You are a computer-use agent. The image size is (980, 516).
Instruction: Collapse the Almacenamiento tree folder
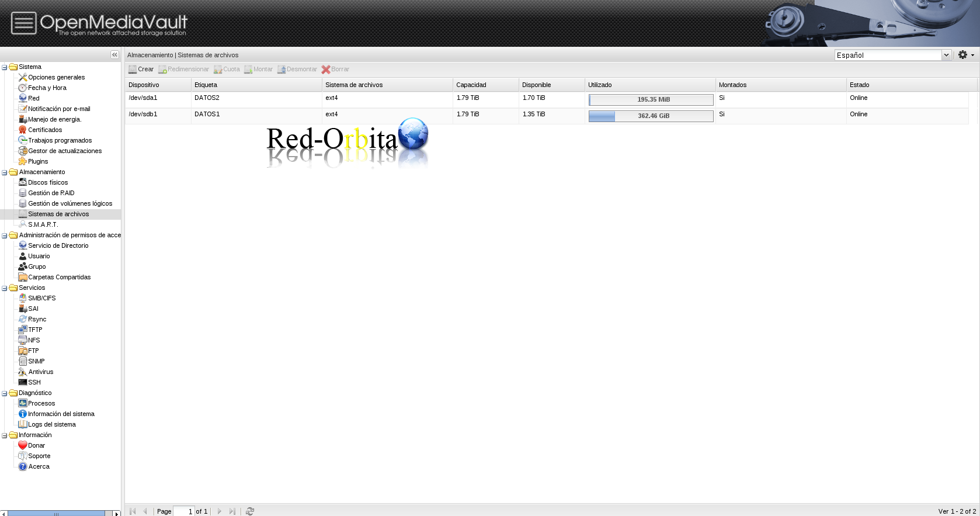click(x=5, y=172)
